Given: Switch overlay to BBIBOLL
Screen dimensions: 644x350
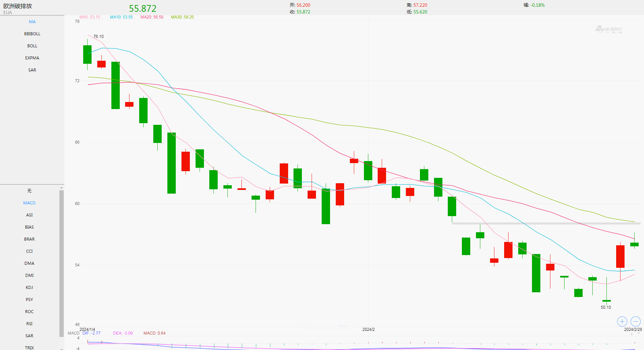Looking at the screenshot, I should coord(32,34).
